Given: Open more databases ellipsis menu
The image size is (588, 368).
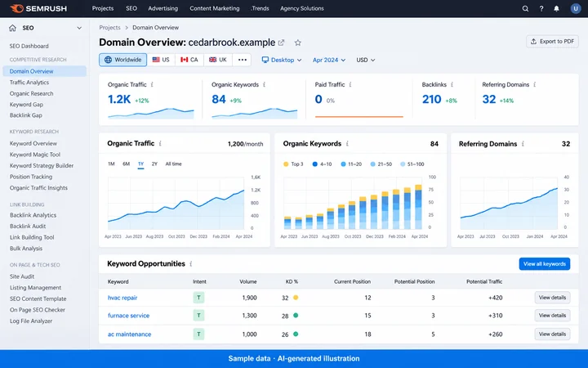Looking at the screenshot, I should 243,60.
